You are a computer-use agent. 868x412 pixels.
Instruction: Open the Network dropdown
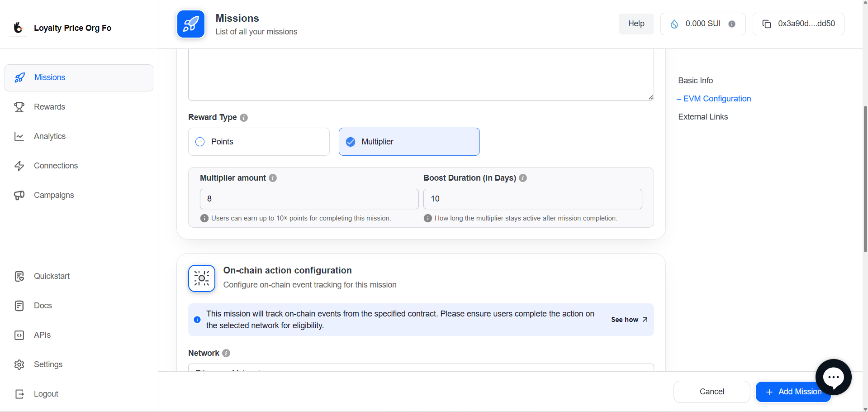[x=421, y=367]
